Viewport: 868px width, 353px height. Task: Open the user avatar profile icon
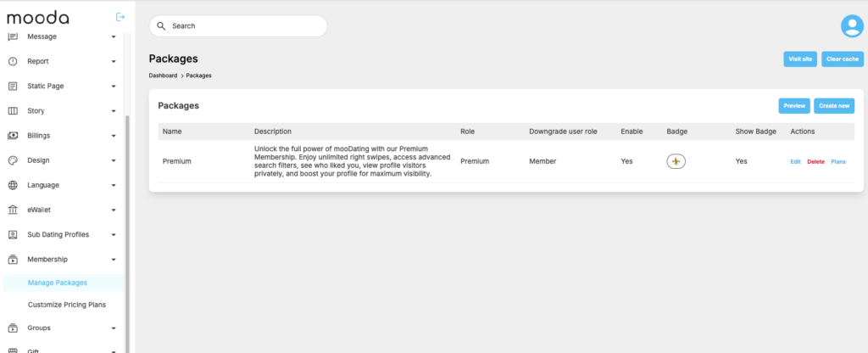851,26
